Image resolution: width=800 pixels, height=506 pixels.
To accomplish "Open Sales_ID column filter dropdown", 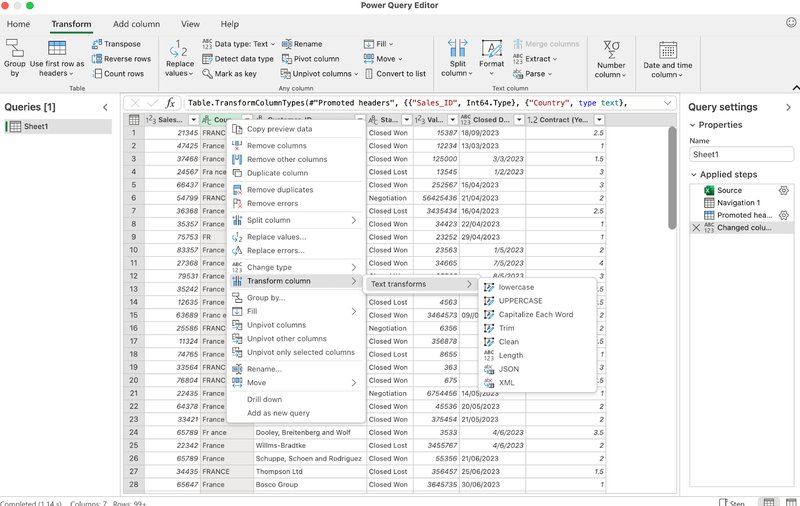I will tap(193, 120).
